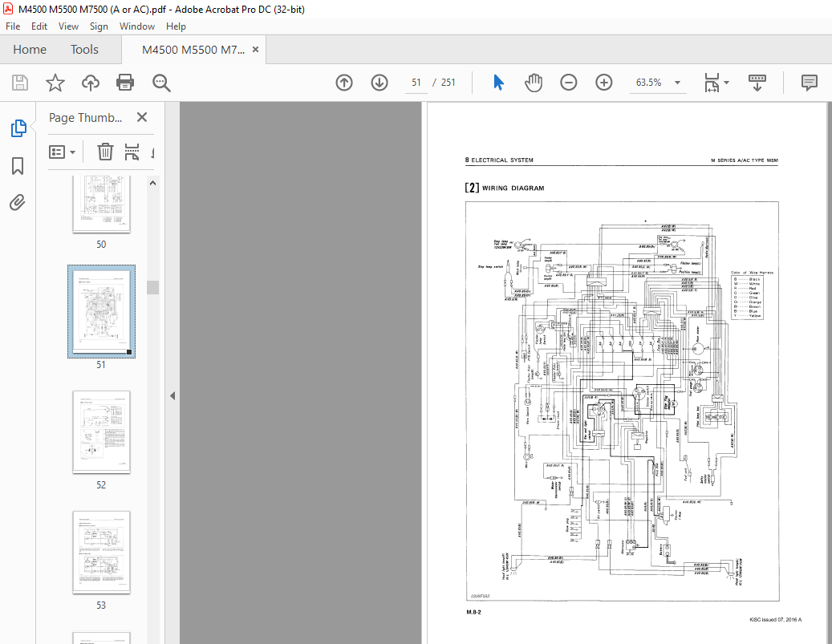The height and width of the screenshot is (644, 832).
Task: Activate the Hand pan tool
Action: (x=534, y=83)
